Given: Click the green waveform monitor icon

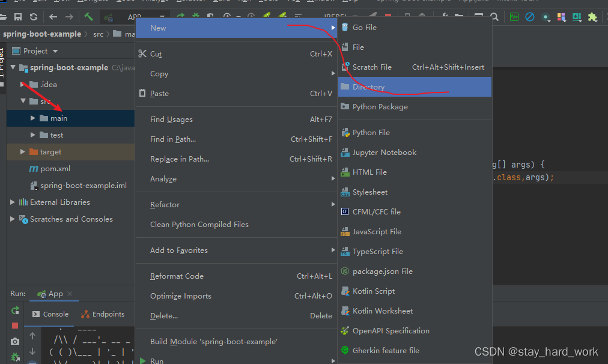Looking at the screenshot, I should [x=514, y=17].
